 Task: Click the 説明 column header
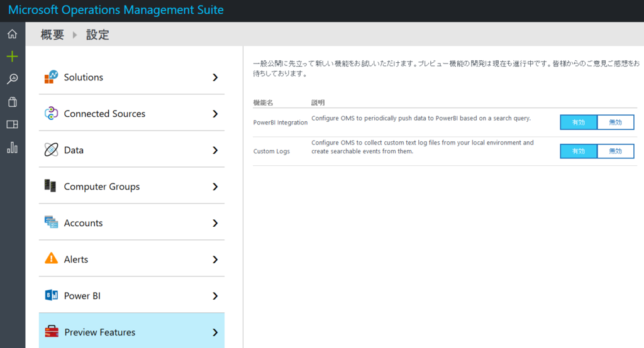click(x=318, y=102)
